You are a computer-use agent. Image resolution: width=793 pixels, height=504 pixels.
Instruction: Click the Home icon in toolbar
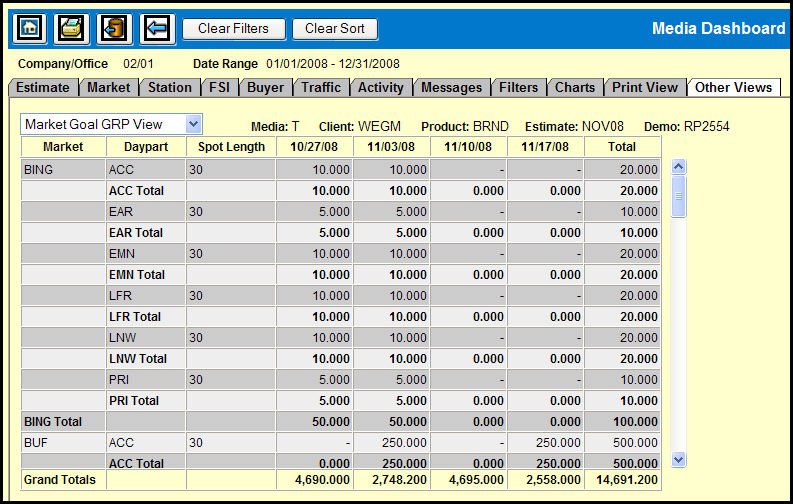(29, 28)
